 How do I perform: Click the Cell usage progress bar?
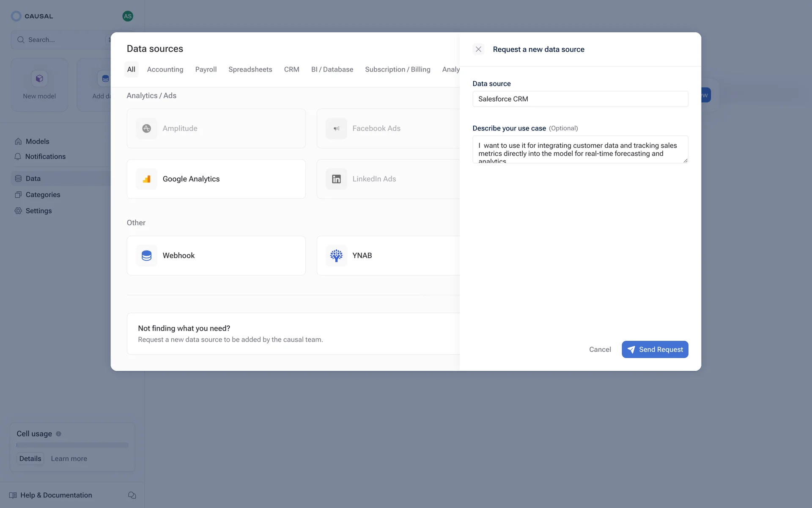point(72,445)
